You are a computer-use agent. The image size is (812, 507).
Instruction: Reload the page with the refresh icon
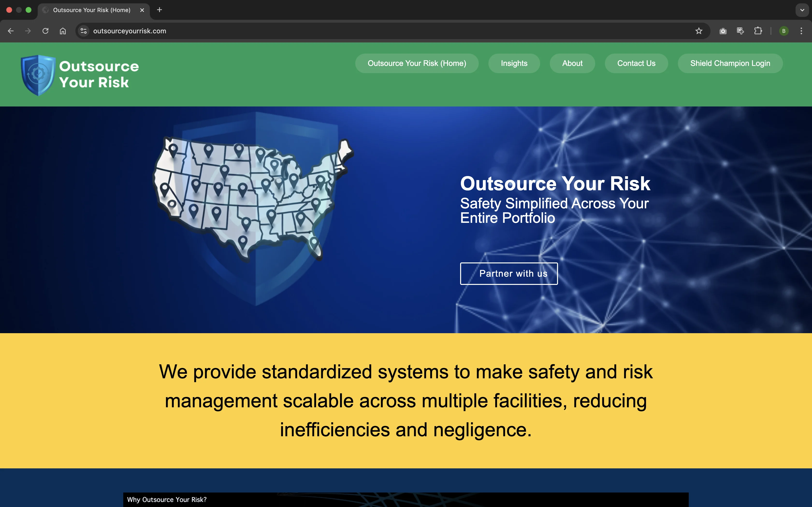[x=45, y=31]
